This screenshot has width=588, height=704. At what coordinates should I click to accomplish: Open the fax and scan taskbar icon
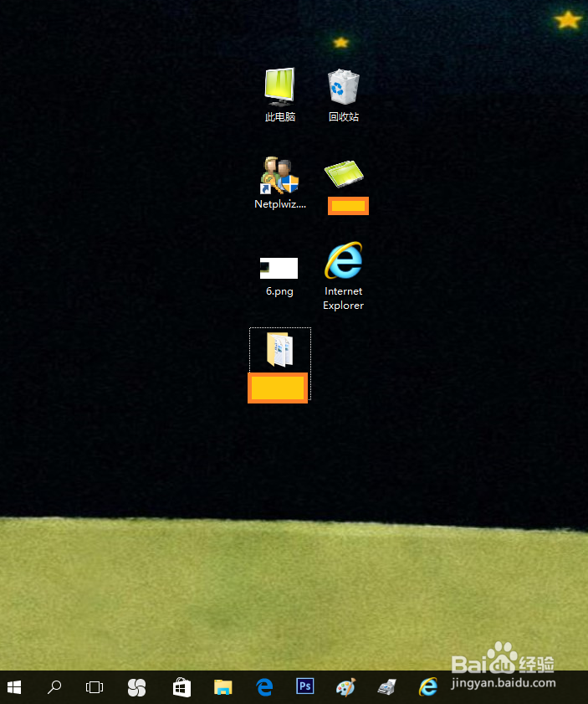click(x=386, y=687)
